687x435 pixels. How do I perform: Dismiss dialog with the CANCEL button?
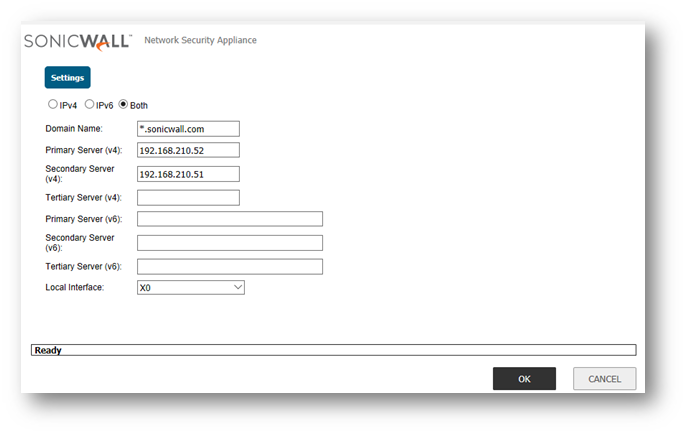(605, 378)
